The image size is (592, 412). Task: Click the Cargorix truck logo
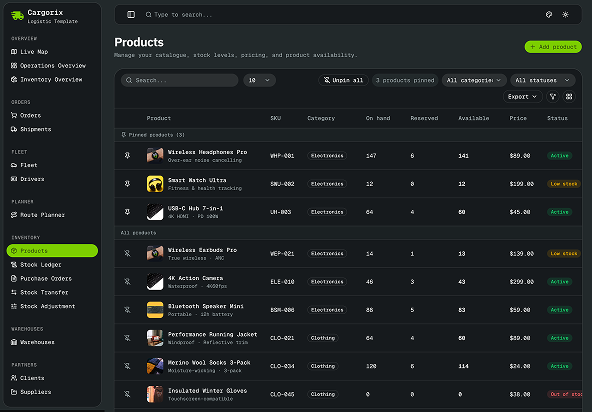click(17, 16)
